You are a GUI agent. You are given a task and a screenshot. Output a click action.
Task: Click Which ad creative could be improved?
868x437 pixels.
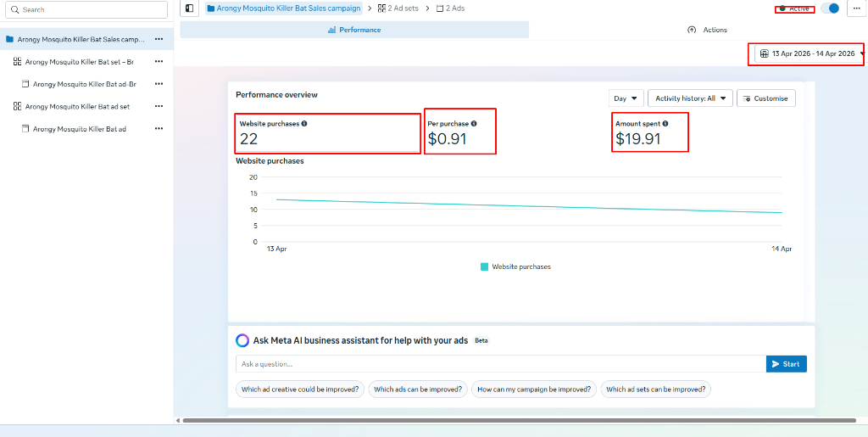300,389
